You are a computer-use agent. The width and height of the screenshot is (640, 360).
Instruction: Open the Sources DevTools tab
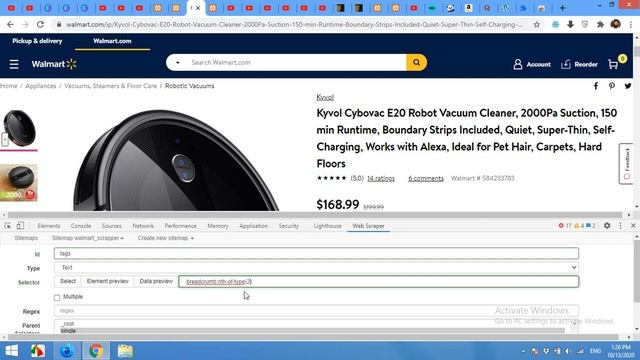coord(111,226)
